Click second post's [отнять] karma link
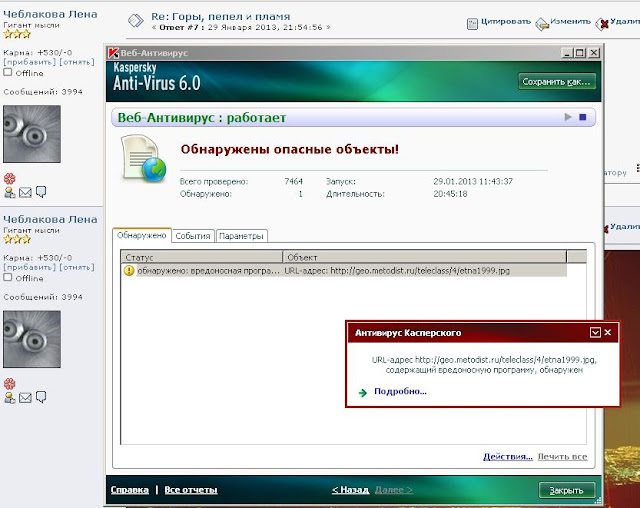The height and width of the screenshot is (508, 640). [x=77, y=267]
